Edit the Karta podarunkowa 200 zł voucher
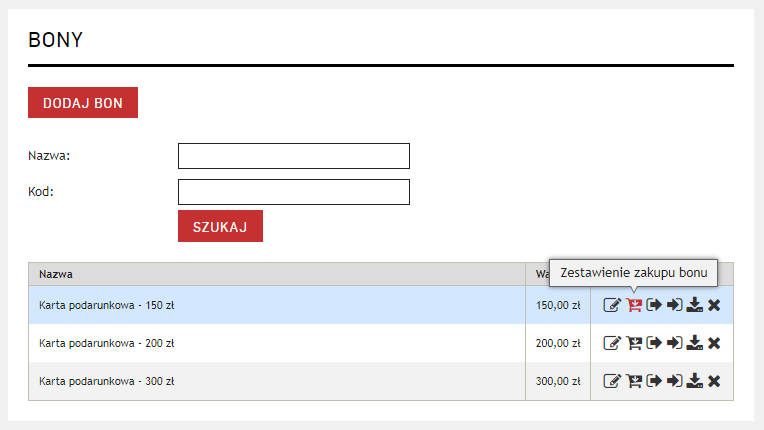 tap(612, 343)
